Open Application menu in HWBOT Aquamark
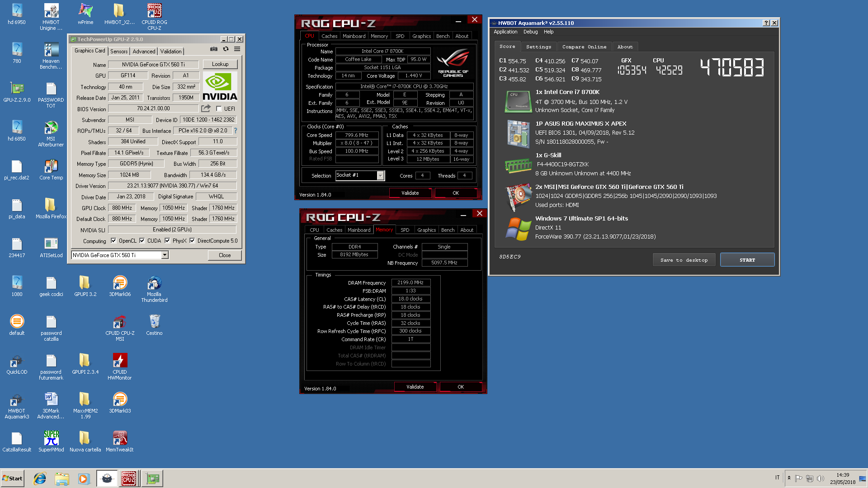The width and height of the screenshot is (868, 488). (x=505, y=32)
